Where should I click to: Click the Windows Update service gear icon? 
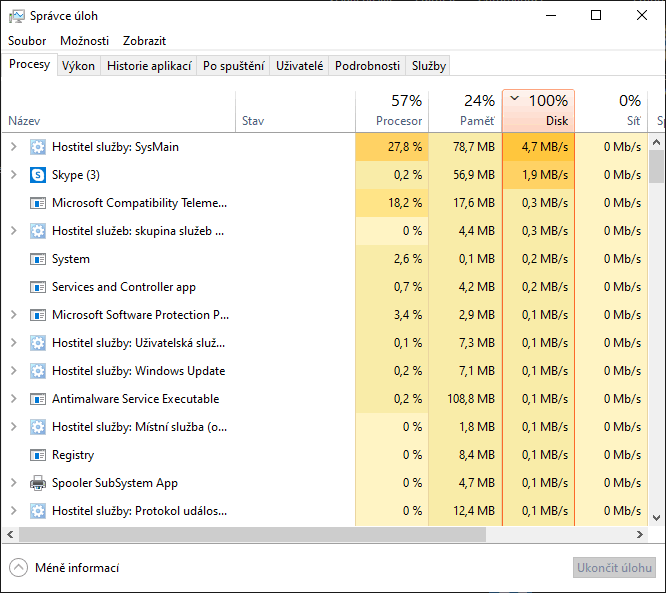tap(38, 371)
